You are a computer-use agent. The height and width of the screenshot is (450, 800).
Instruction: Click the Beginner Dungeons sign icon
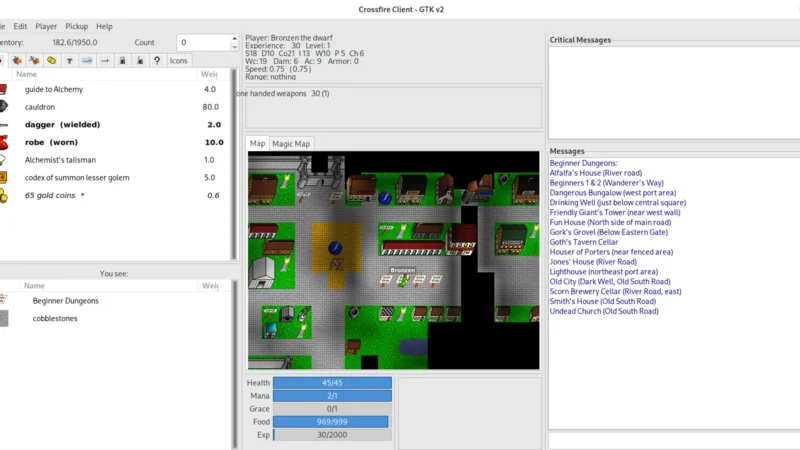tap(4, 299)
